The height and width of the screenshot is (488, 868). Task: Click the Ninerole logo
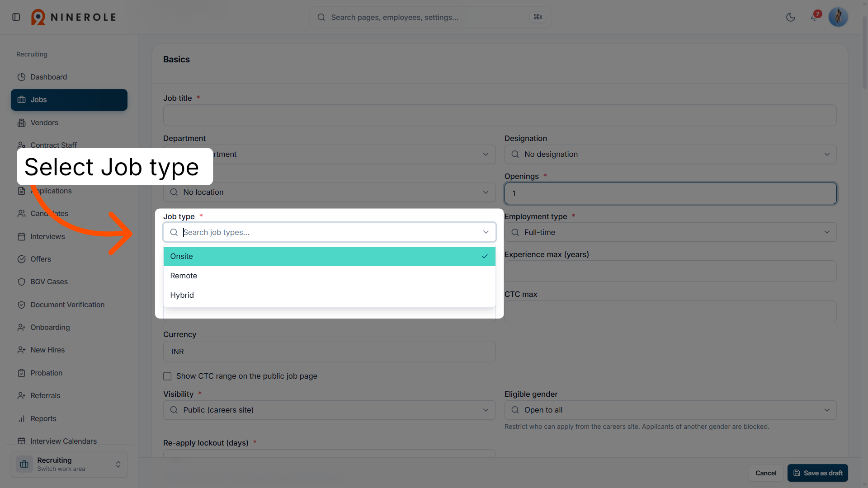pos(74,17)
